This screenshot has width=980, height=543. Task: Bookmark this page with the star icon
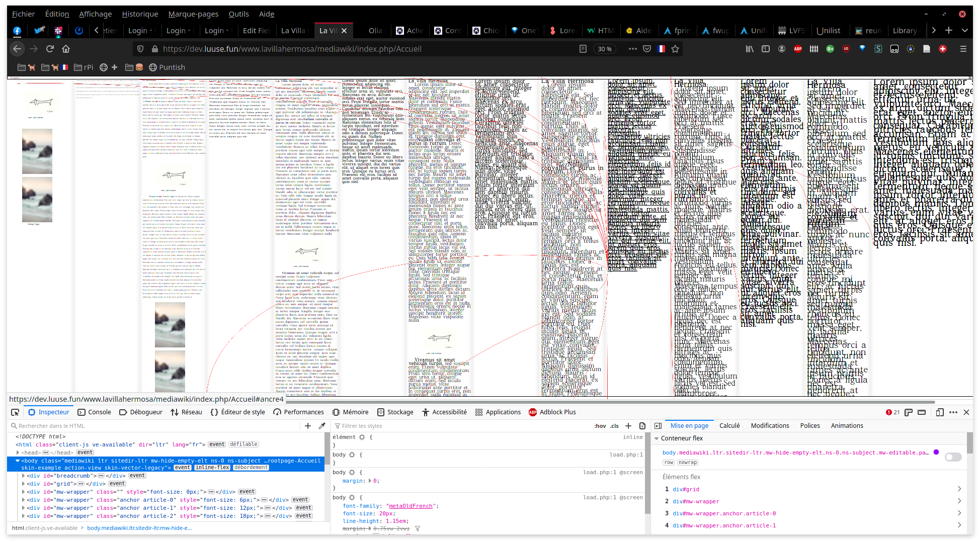click(675, 49)
